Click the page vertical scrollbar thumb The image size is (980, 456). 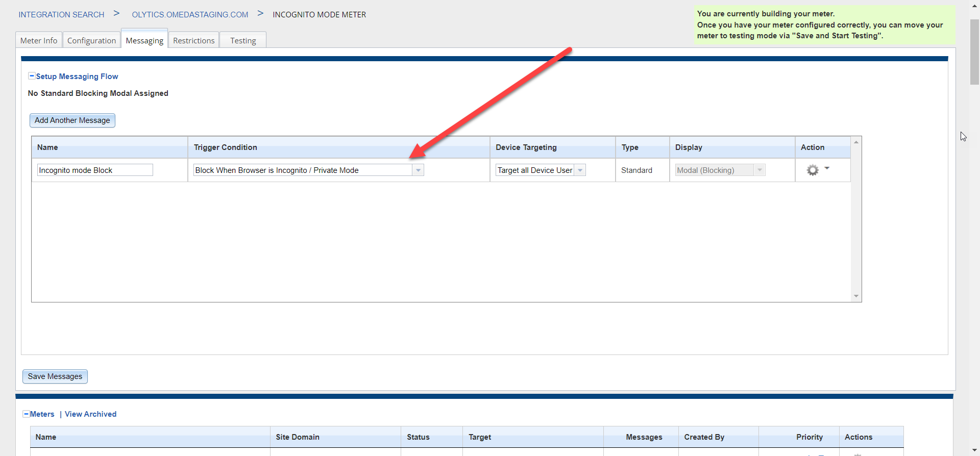[974, 51]
